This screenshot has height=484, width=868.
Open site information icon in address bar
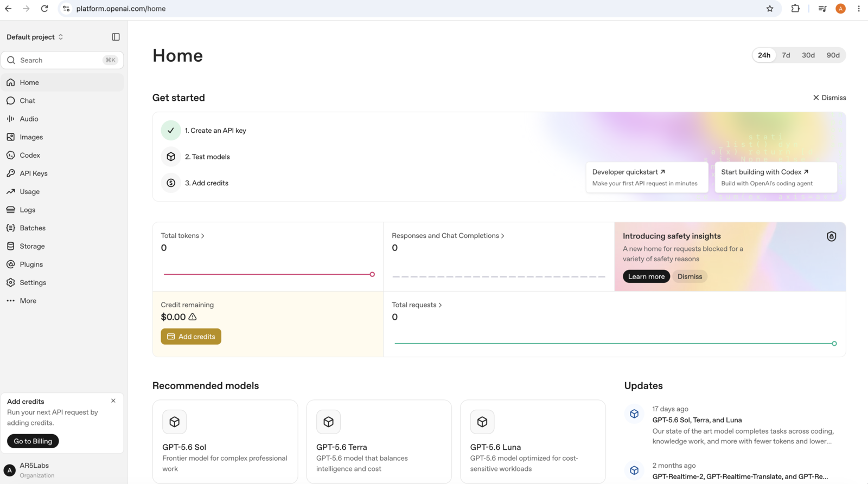[x=66, y=9]
